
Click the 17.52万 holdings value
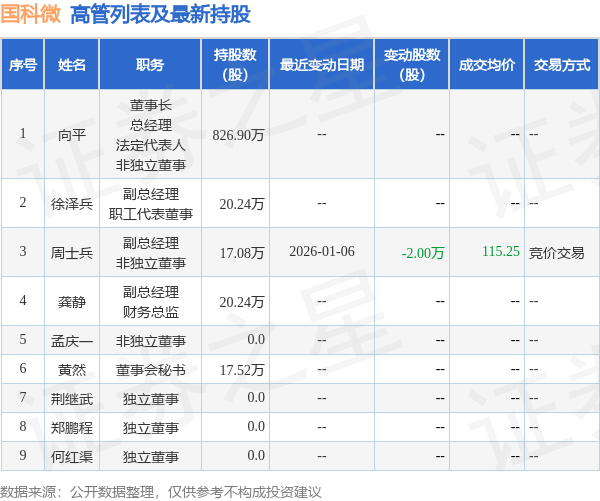tap(242, 370)
